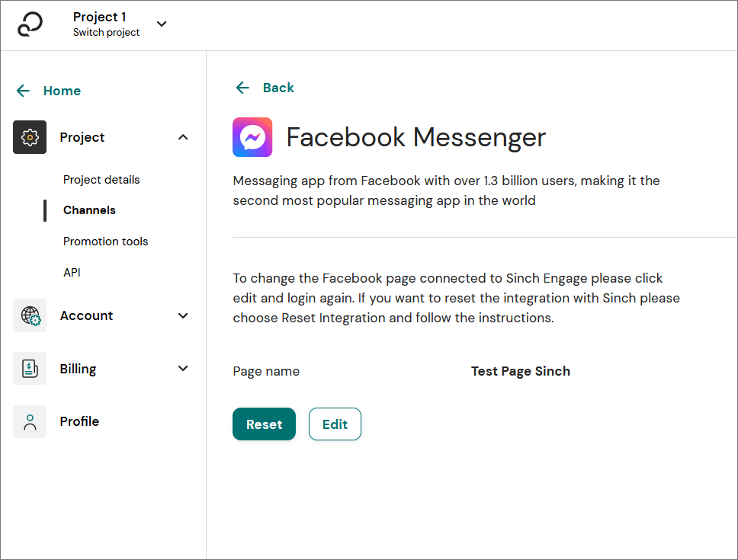Viewport: 738px width, 560px height.
Task: Expand the Account section chevron
Action: 183,315
